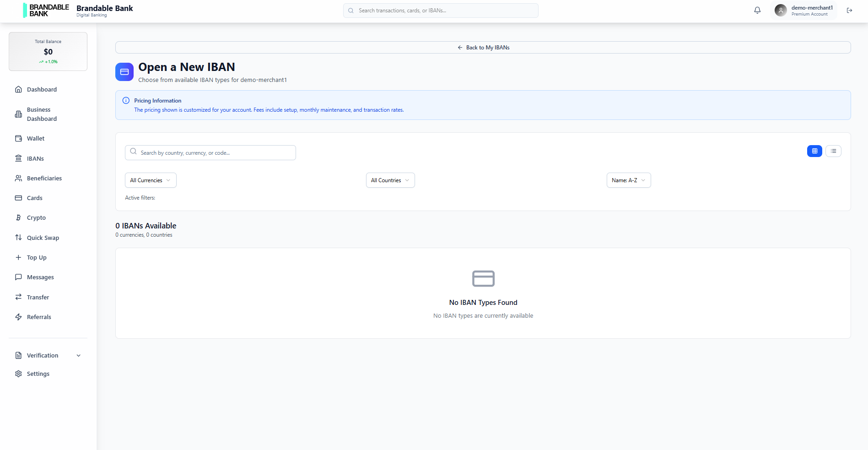Select Settings from the sidebar
The height and width of the screenshot is (450, 868).
tap(38, 374)
